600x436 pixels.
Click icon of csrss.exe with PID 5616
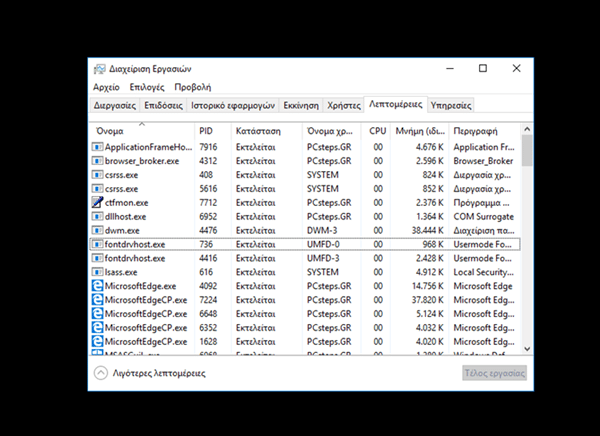(x=98, y=189)
